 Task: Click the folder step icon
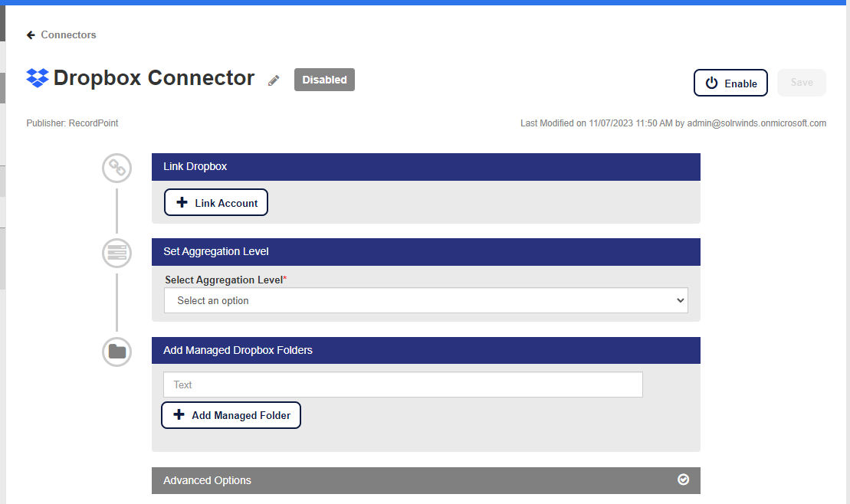point(117,352)
